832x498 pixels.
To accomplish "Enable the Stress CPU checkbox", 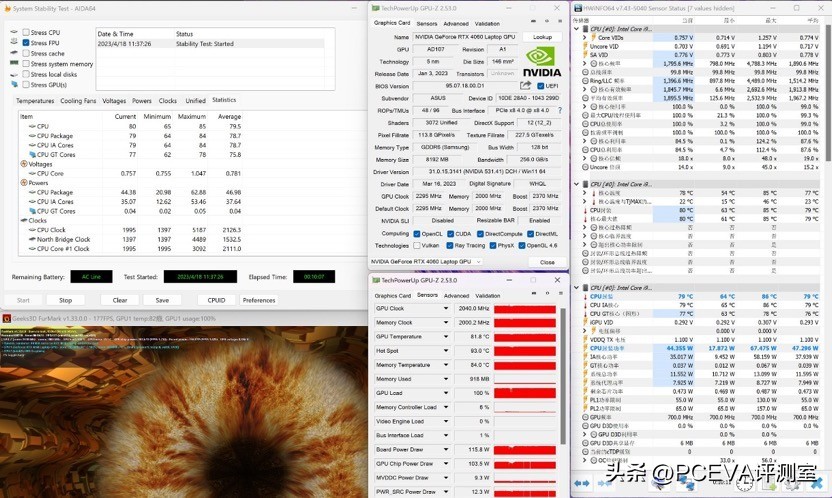I will point(26,33).
